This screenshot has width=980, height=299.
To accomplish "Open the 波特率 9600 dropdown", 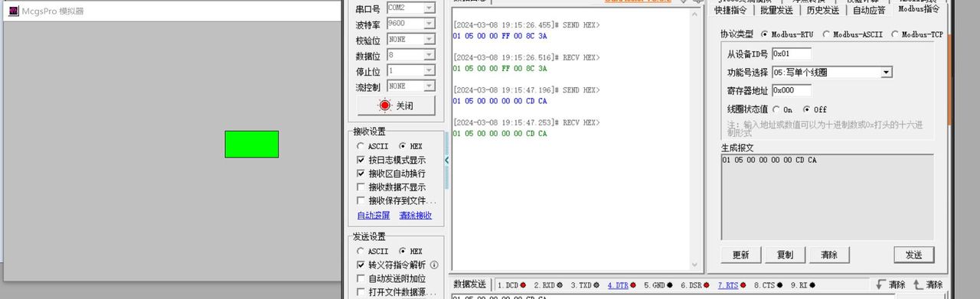I will click(x=429, y=24).
